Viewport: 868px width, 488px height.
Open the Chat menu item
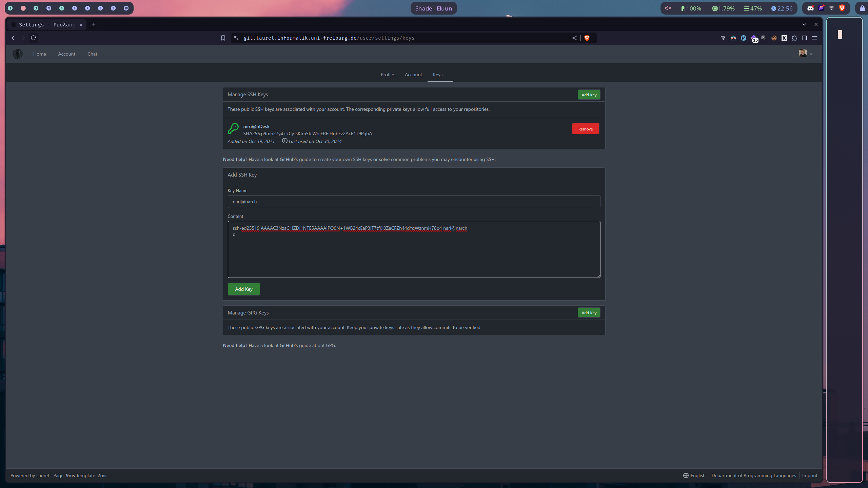coord(92,54)
